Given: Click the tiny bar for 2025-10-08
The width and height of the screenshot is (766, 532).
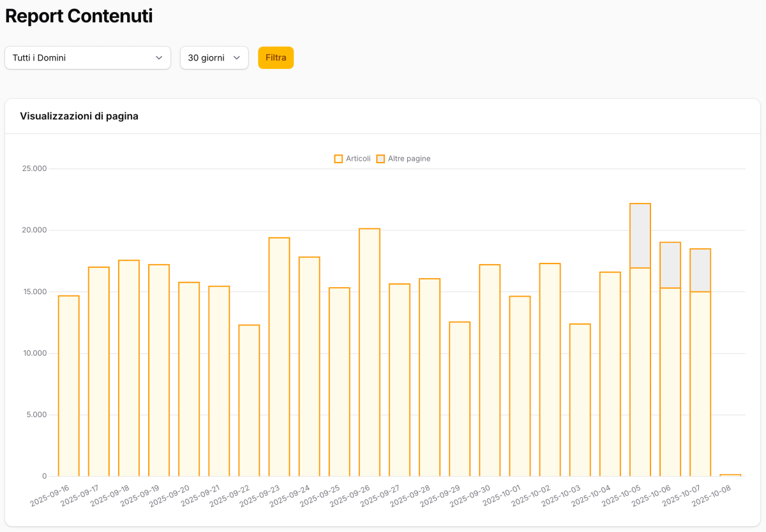Looking at the screenshot, I should (x=730, y=475).
